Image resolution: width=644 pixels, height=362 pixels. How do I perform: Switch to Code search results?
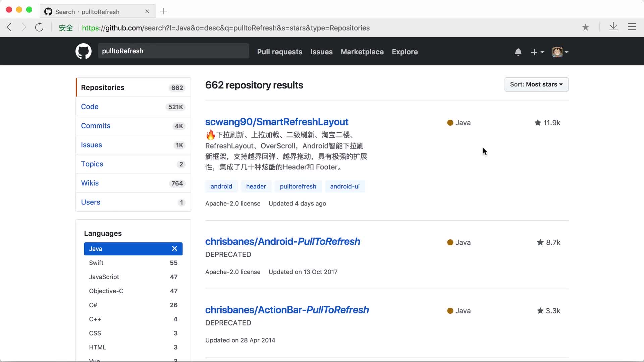click(90, 107)
